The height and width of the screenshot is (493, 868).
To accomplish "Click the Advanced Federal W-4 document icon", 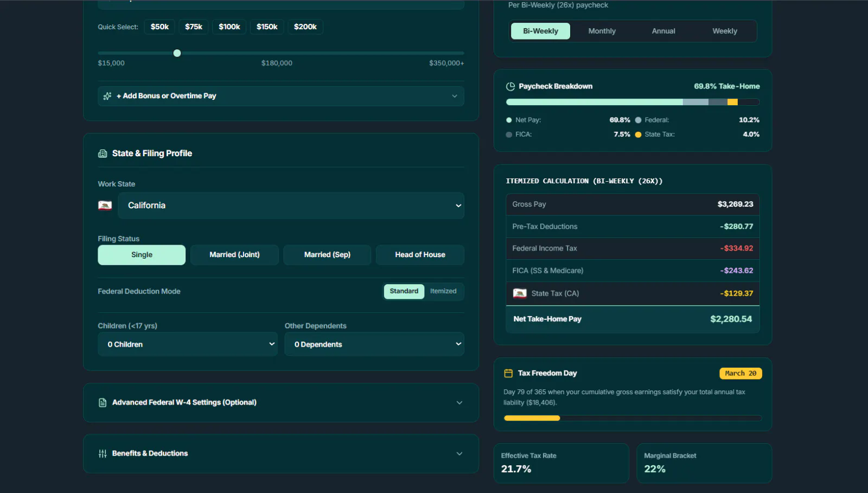I will coord(103,402).
